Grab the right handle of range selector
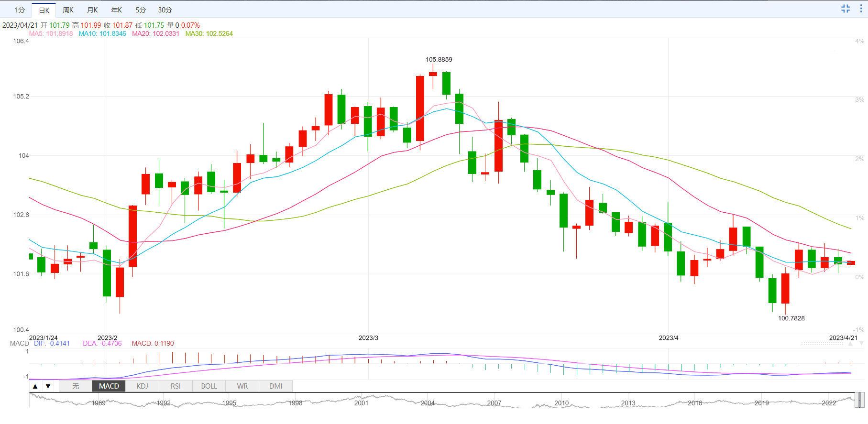This screenshot has width=868, height=424. tap(862, 400)
